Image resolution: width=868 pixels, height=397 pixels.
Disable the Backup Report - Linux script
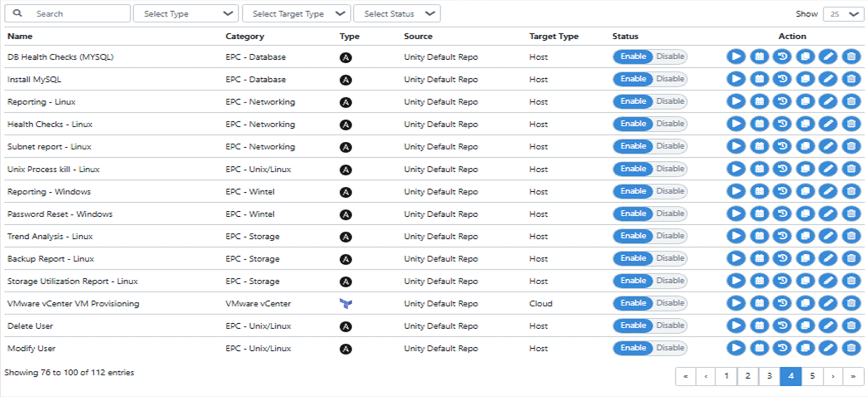pyautogui.click(x=670, y=259)
